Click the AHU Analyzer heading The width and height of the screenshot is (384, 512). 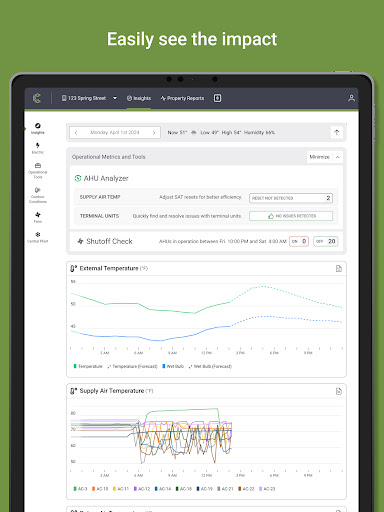106,178
